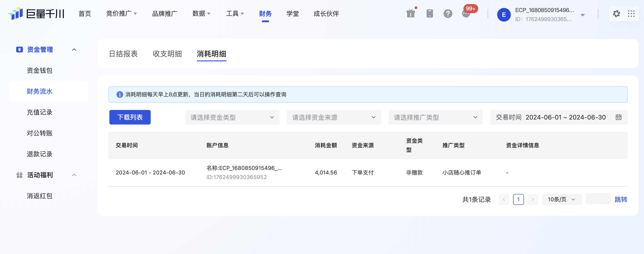Viewport: 644px width, 254px height.
Task: Collapse the 资金管理 sidebar section
Action: [74, 50]
